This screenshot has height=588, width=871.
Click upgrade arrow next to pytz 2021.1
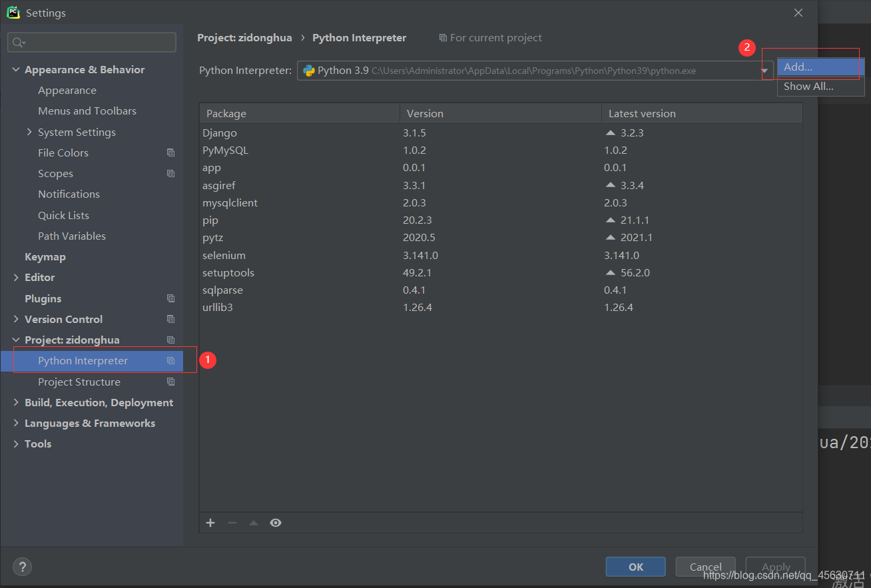611,237
